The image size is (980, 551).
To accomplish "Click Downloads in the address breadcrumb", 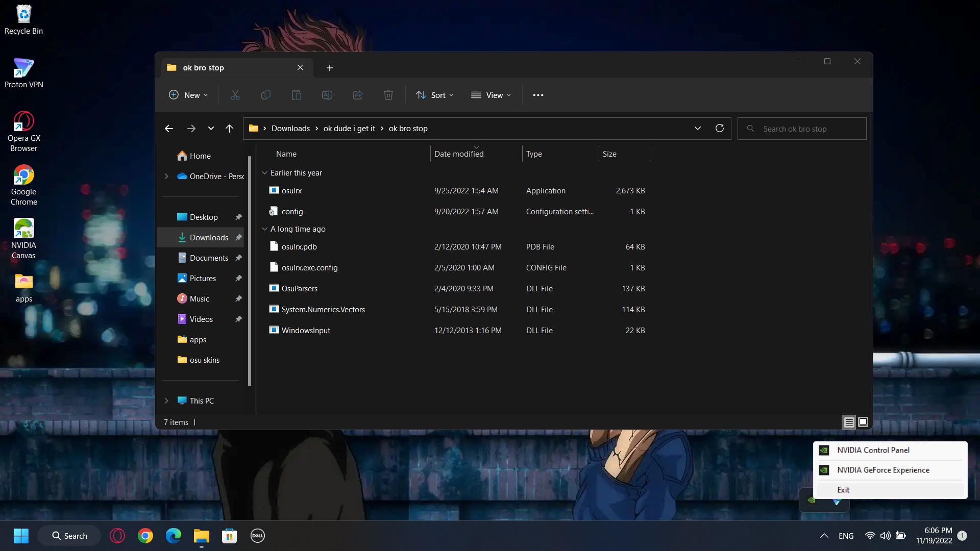I will pos(290,129).
